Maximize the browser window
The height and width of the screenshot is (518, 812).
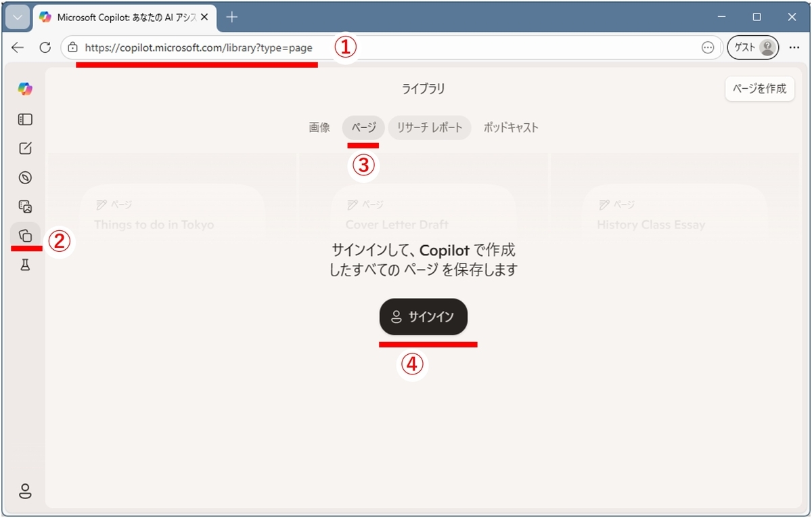point(757,17)
